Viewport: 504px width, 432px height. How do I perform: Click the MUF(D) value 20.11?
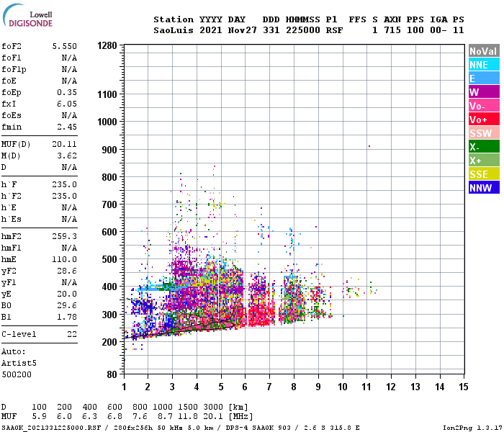[65, 144]
